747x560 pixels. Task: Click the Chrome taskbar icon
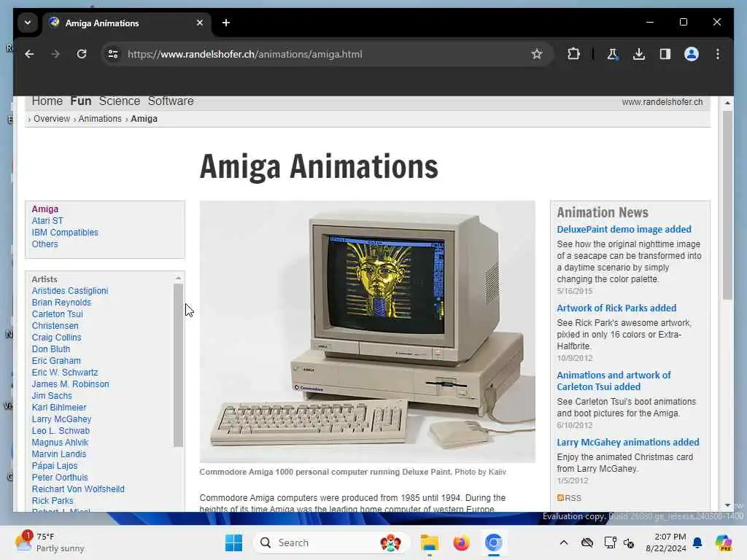(x=494, y=542)
